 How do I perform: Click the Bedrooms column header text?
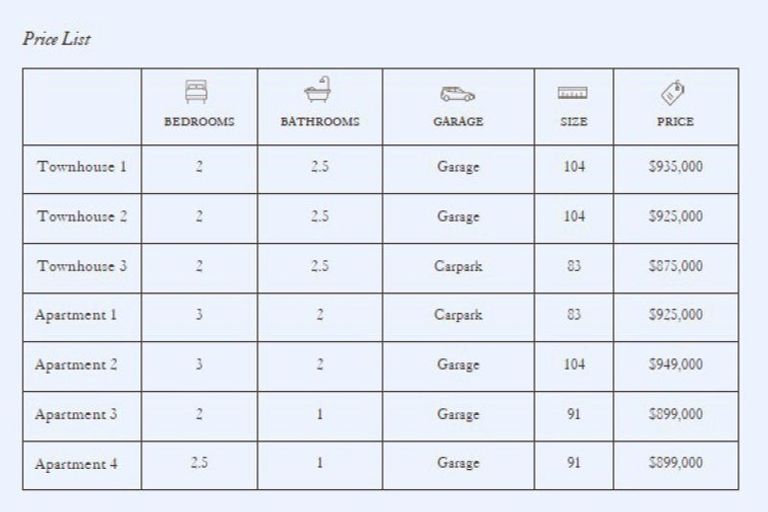[x=199, y=122]
